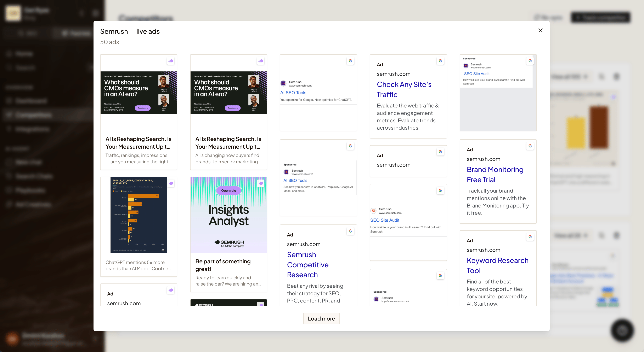Click Semrush favicon in gray Sponsored SEO Site Audit ad
The image size is (644, 352).
pos(466,66)
